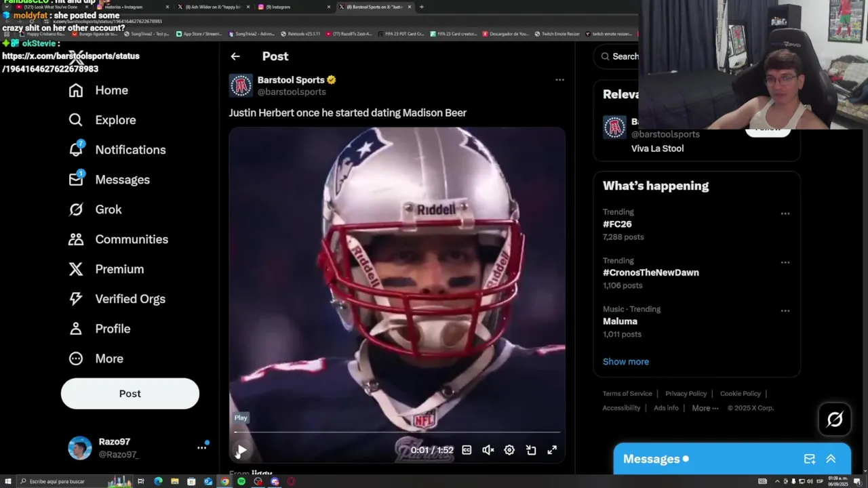Image resolution: width=868 pixels, height=488 pixels.
Task: Play the video with play button
Action: point(241,450)
